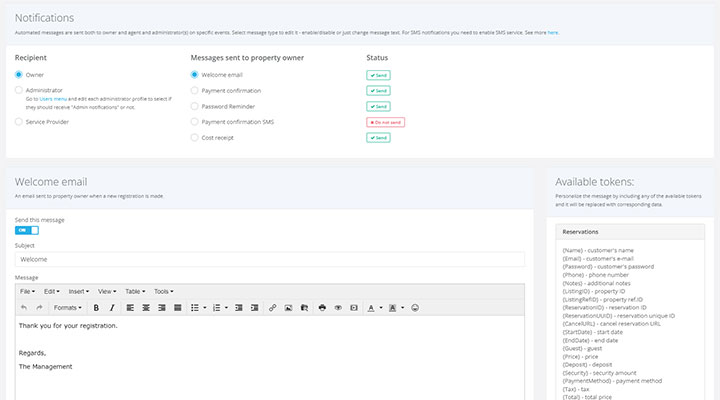Image resolution: width=720 pixels, height=400 pixels.
Task: Click Send status for Welcome email
Action: [378, 75]
